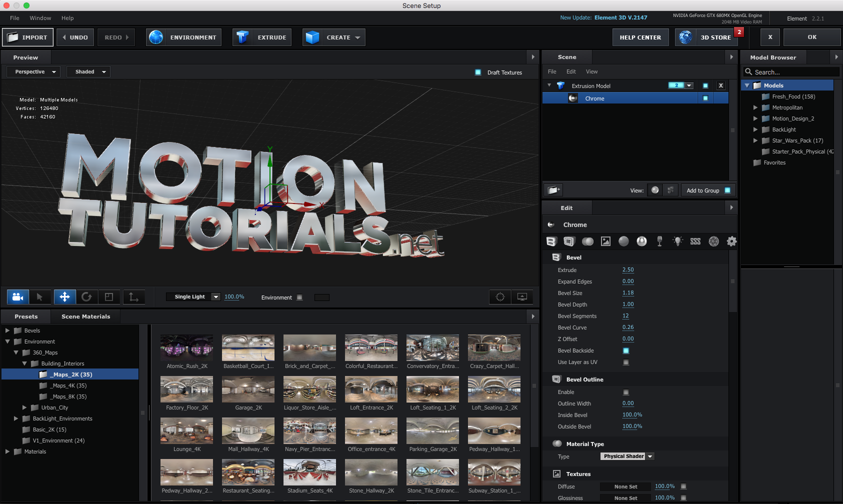The image size is (843, 504).
Task: Expand the Urban_City folder
Action: point(24,407)
